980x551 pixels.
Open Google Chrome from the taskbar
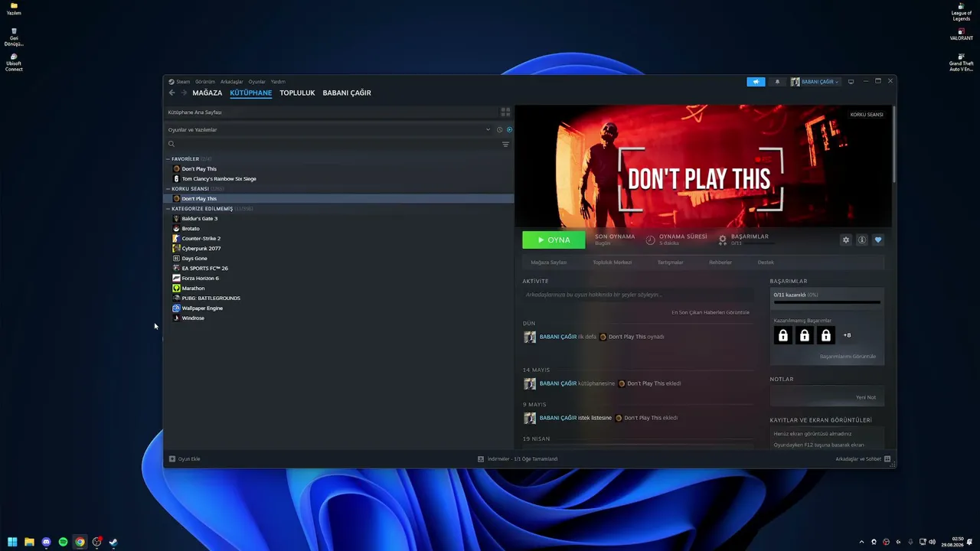click(x=80, y=542)
